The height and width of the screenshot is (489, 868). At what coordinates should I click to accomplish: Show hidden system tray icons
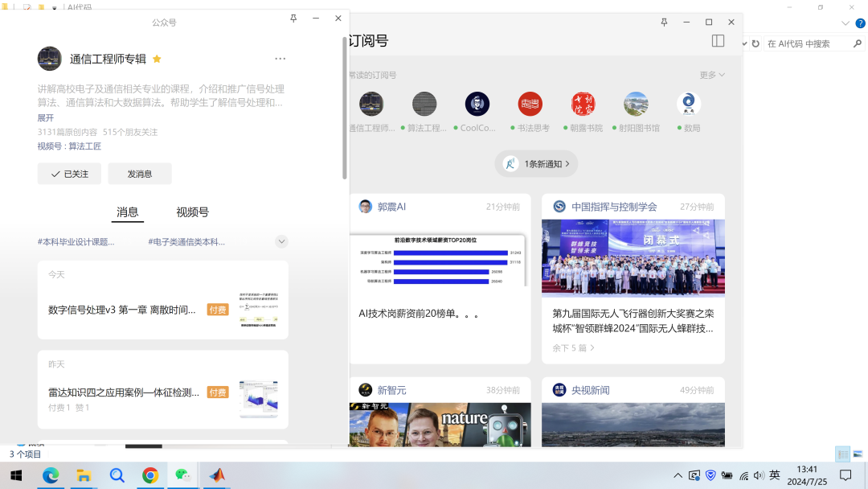[x=678, y=475]
